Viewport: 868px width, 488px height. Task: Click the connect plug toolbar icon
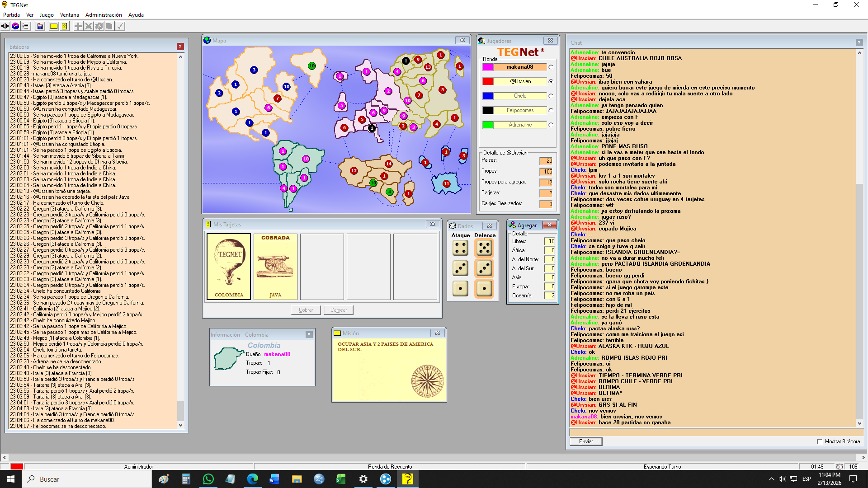[5, 26]
